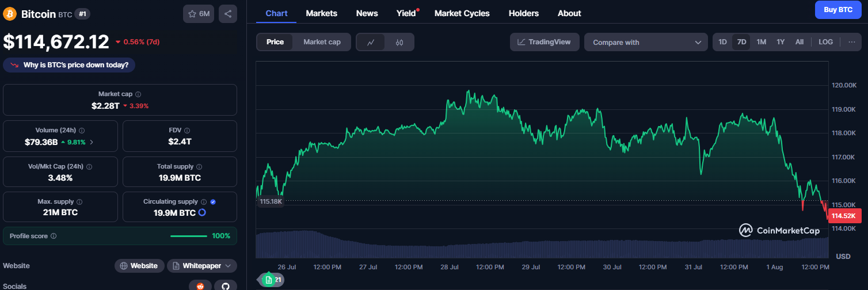Set chart range to 1Y
Viewport: 868px width, 290px height.
coord(781,42)
